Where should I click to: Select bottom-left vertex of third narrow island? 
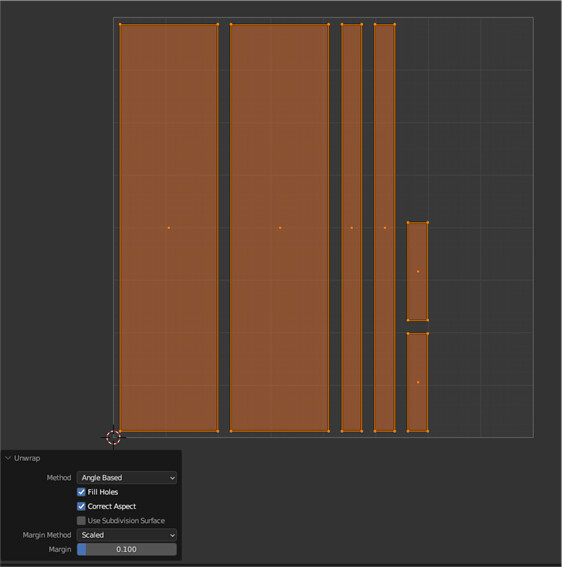(x=342, y=431)
